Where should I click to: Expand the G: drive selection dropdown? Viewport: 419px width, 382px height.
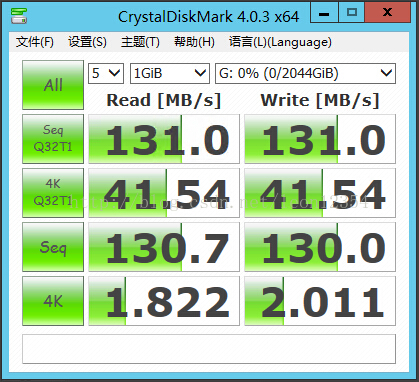click(x=306, y=73)
